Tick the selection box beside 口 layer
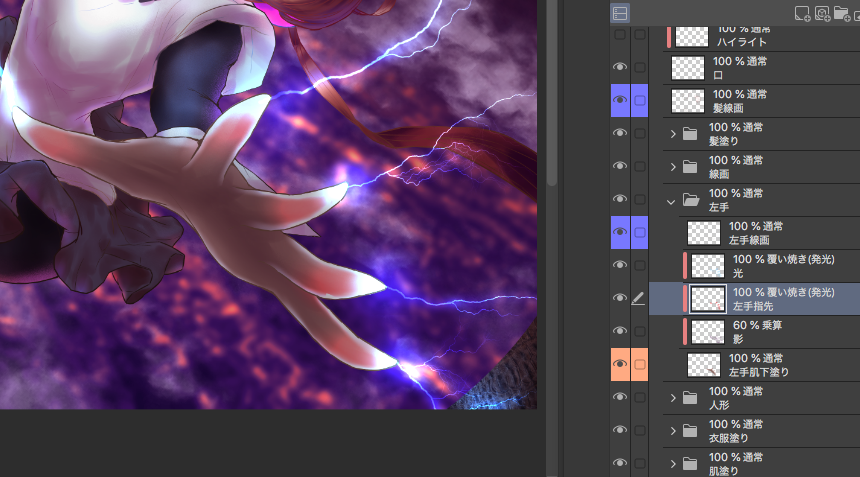This screenshot has width=860, height=477. [x=640, y=67]
